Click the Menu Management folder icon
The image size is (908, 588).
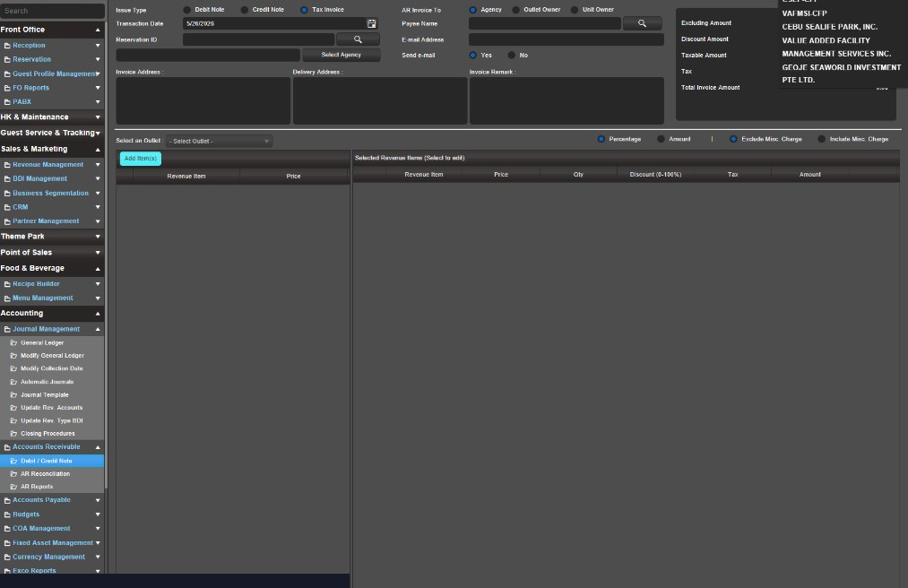click(x=7, y=298)
